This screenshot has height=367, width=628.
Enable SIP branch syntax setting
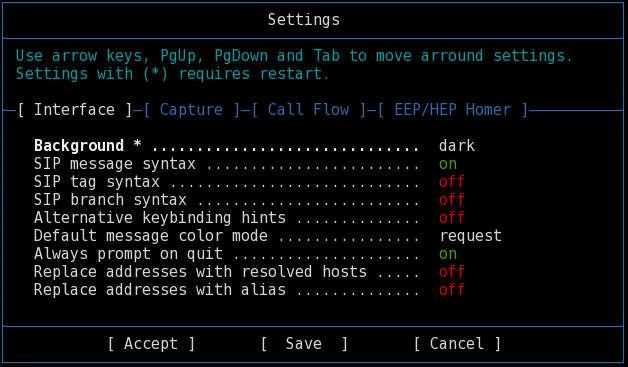(452, 200)
